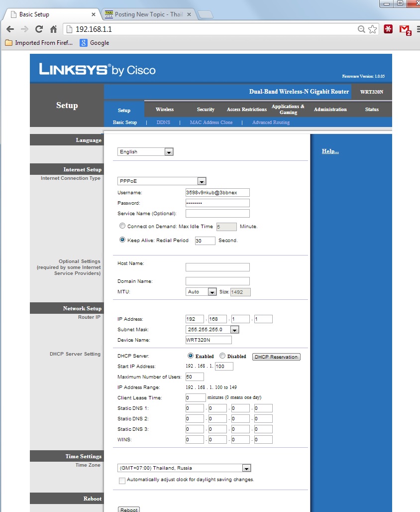This screenshot has width=420, height=512.
Task: Click the Linksys by Cisco logo
Action: 97,70
